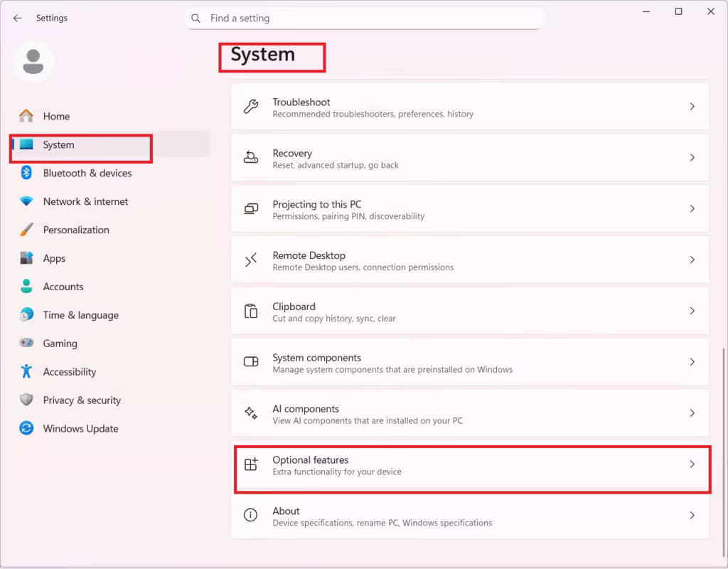Click the Accounts person icon
The width and height of the screenshot is (728, 569).
click(26, 286)
